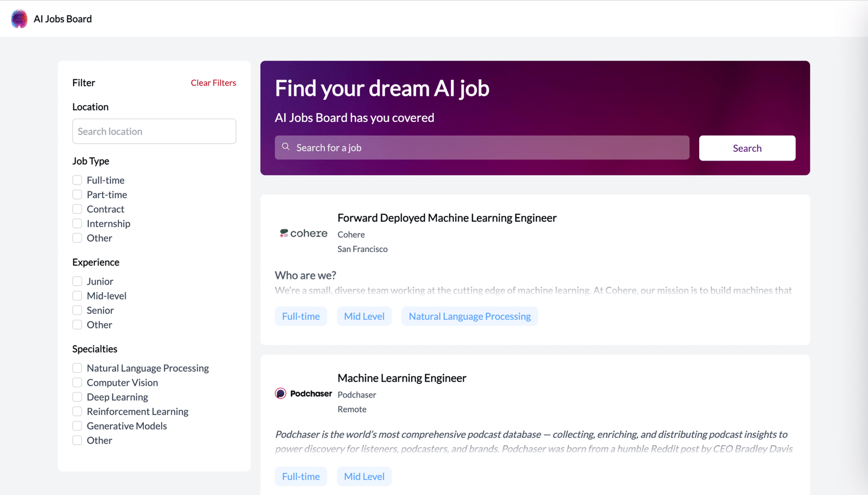The image size is (868, 495).
Task: Check the Junior experience box
Action: click(x=77, y=281)
